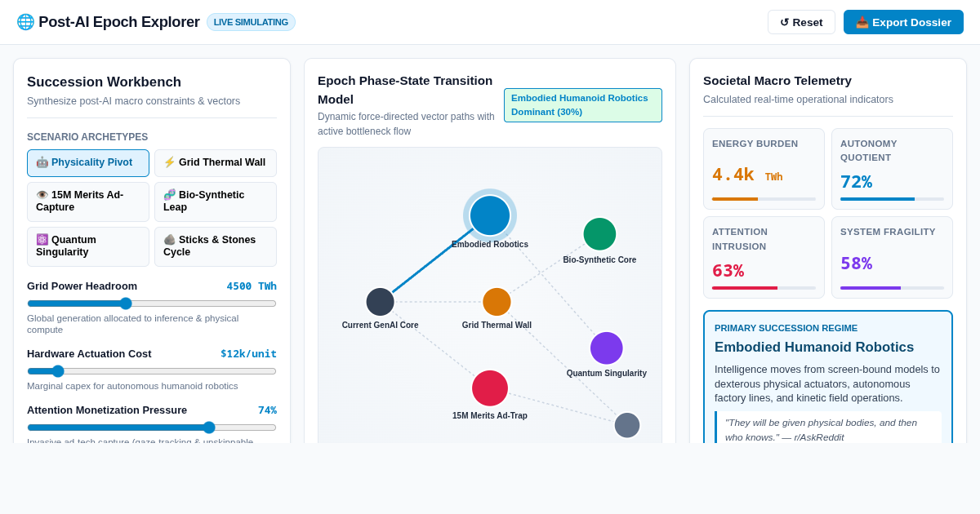Choose the Quantum Singularity archetype
The image size is (980, 514).
[88, 246]
